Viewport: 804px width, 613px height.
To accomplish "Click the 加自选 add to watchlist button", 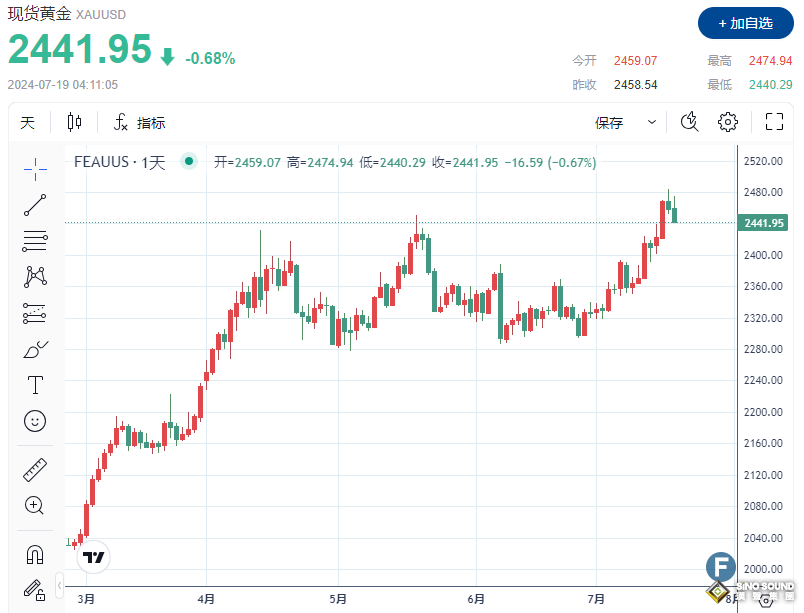I will click(x=746, y=23).
